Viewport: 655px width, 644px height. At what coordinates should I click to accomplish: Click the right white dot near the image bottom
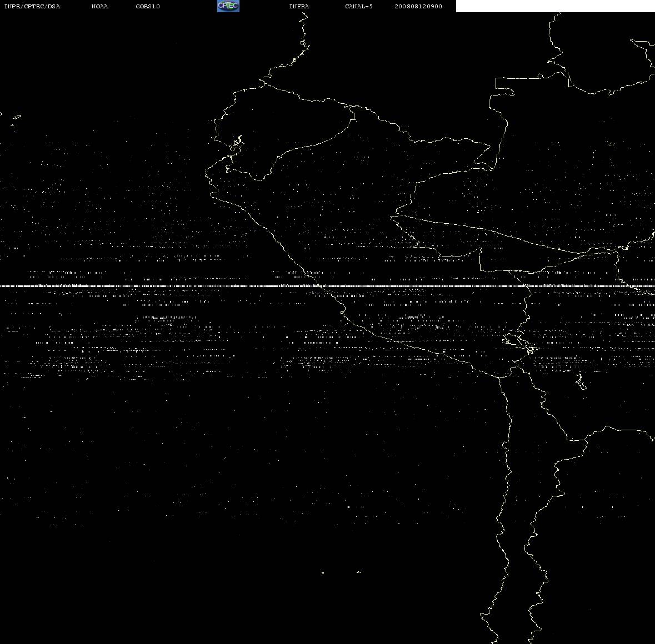[359, 572]
